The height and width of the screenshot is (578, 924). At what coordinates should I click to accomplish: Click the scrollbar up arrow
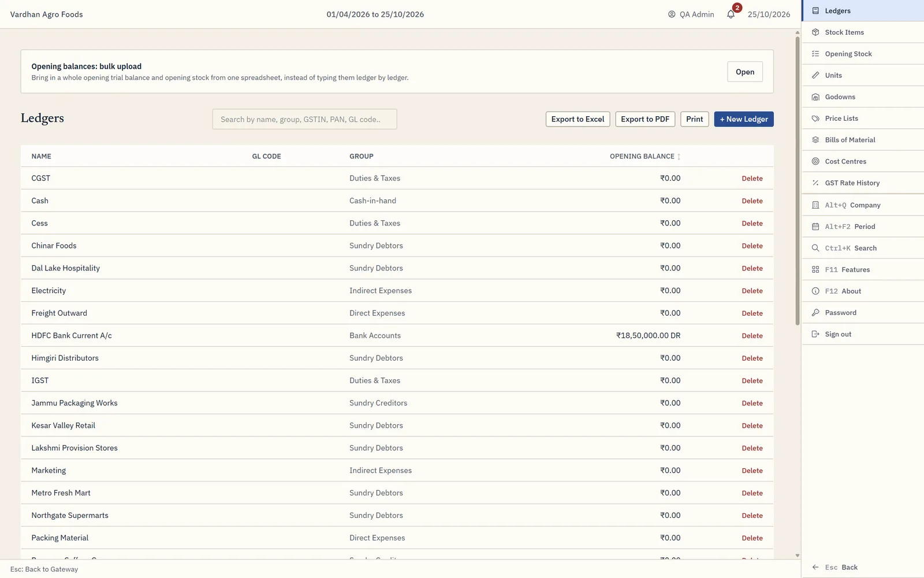click(798, 32)
